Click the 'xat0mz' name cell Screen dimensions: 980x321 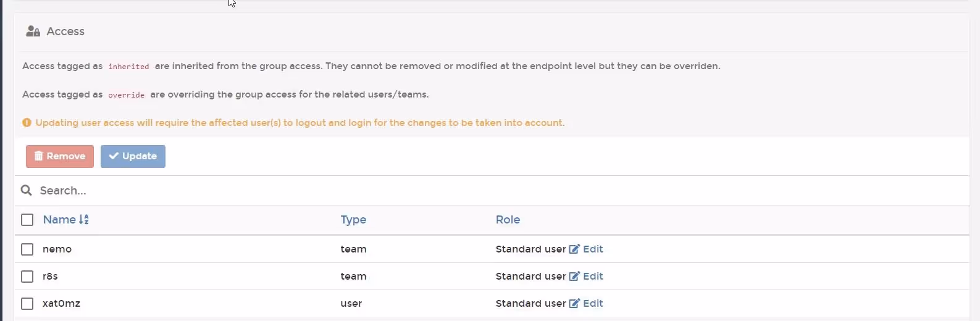click(x=61, y=304)
